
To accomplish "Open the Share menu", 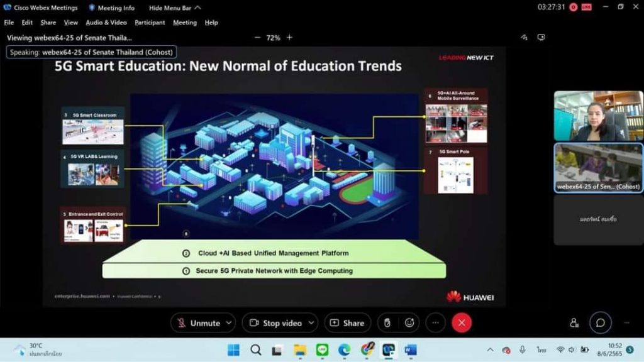I will (x=48, y=23).
